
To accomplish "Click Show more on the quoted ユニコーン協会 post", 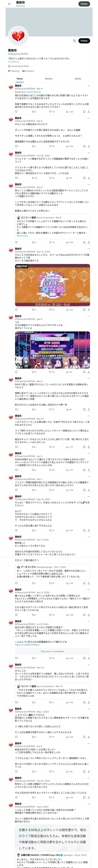I will (x=22, y=236).
